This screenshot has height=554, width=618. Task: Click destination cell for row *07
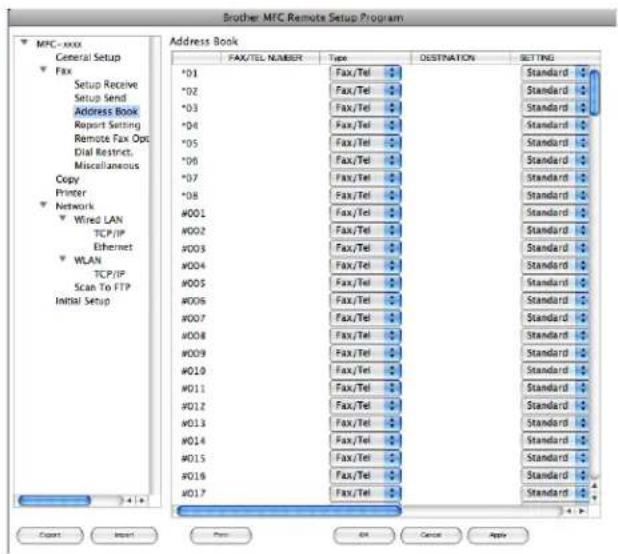(461, 178)
